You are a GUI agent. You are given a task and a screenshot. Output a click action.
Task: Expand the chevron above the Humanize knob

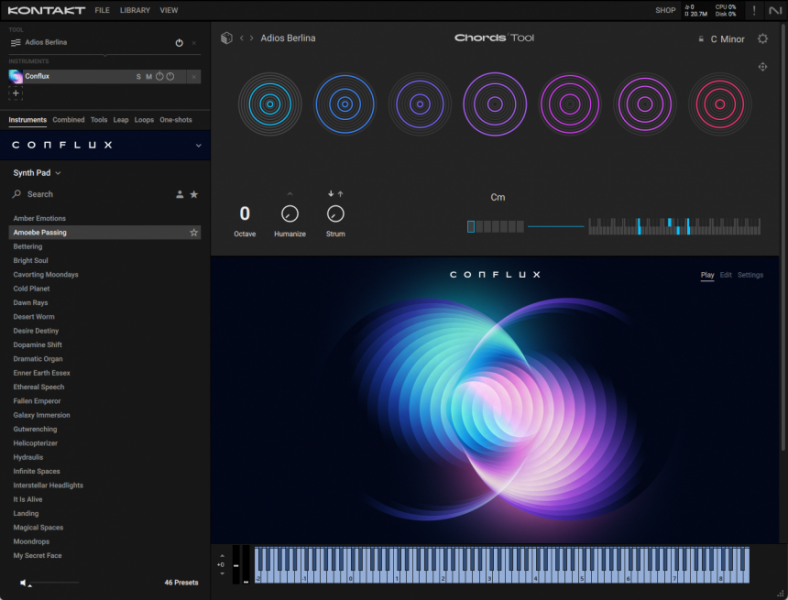point(289,193)
